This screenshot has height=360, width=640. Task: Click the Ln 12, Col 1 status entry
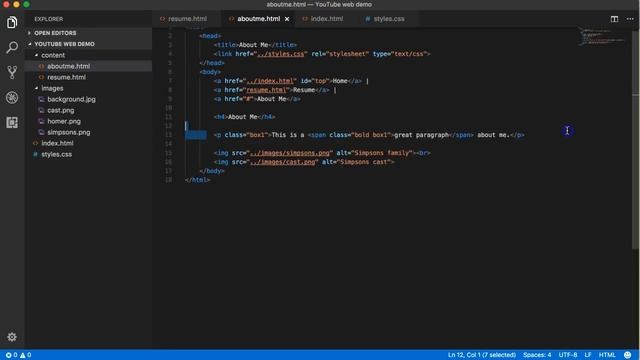[x=482, y=355]
